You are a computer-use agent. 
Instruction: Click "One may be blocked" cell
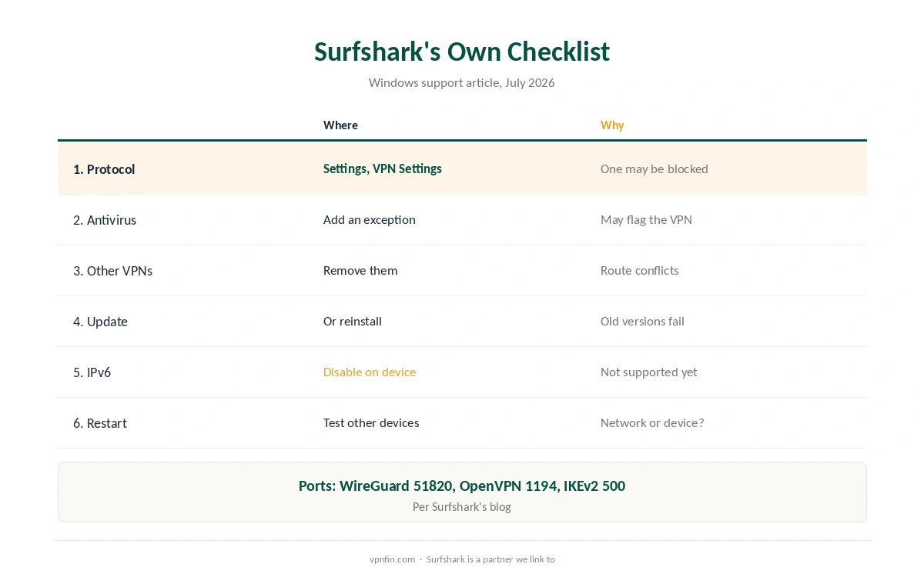coord(654,169)
